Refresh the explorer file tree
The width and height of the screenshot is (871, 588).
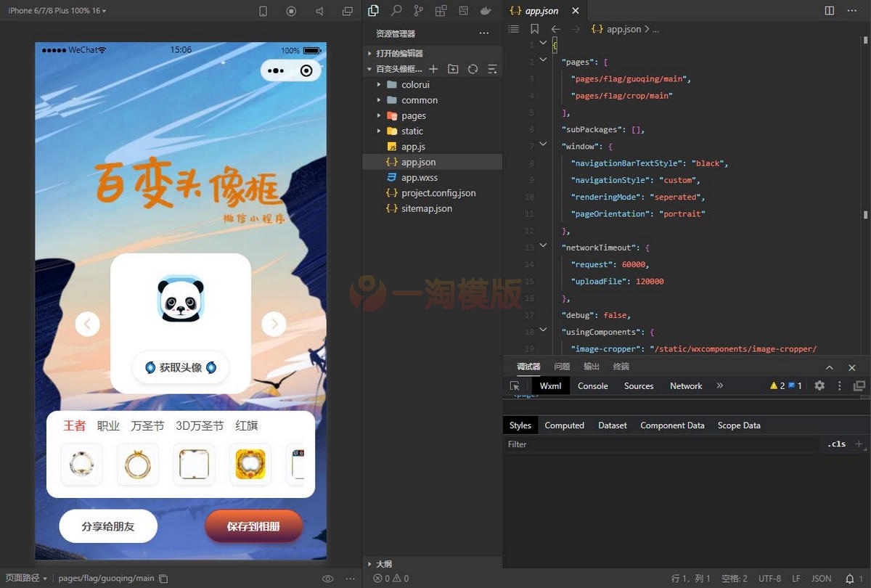[473, 69]
